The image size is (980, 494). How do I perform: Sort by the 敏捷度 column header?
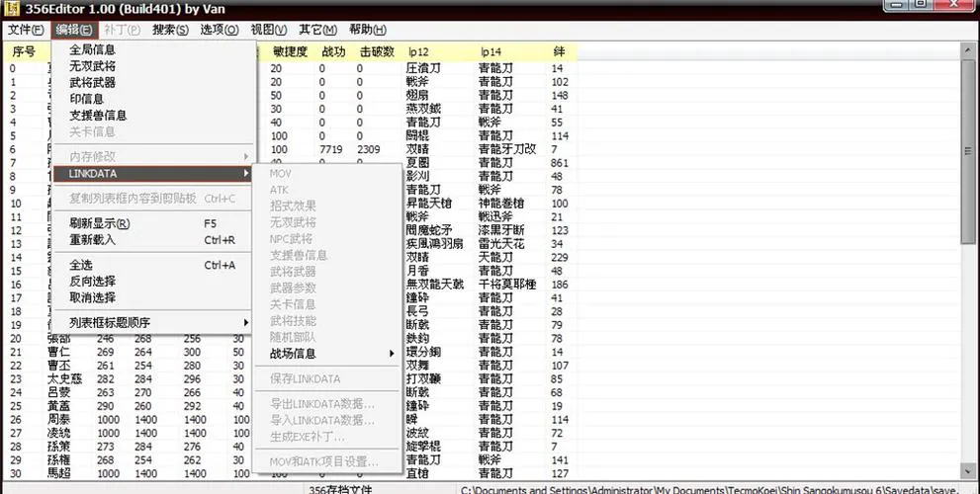pyautogui.click(x=290, y=51)
